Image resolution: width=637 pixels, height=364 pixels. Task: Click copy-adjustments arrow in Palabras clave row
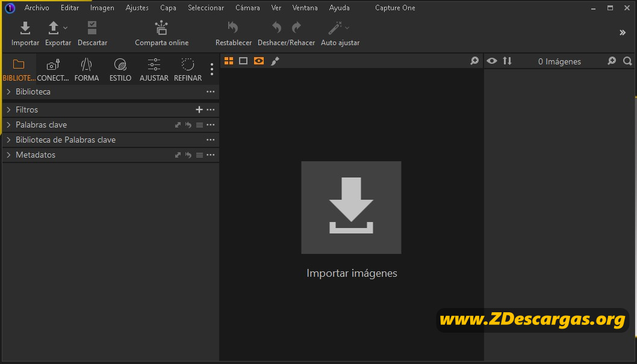pyautogui.click(x=178, y=125)
